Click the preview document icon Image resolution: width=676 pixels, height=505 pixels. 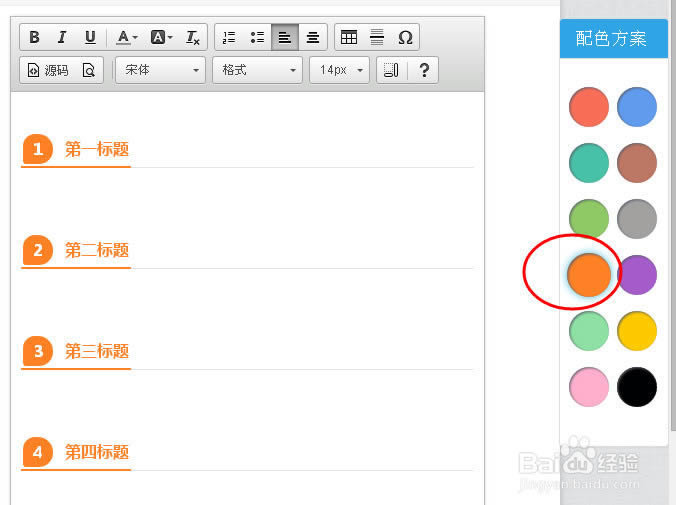(x=89, y=71)
